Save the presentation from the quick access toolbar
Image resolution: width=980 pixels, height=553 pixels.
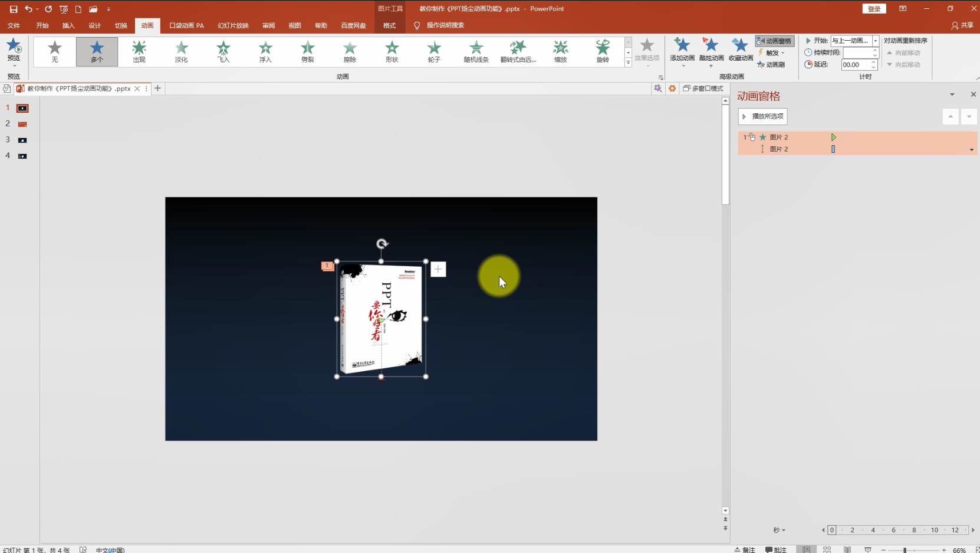coord(13,9)
